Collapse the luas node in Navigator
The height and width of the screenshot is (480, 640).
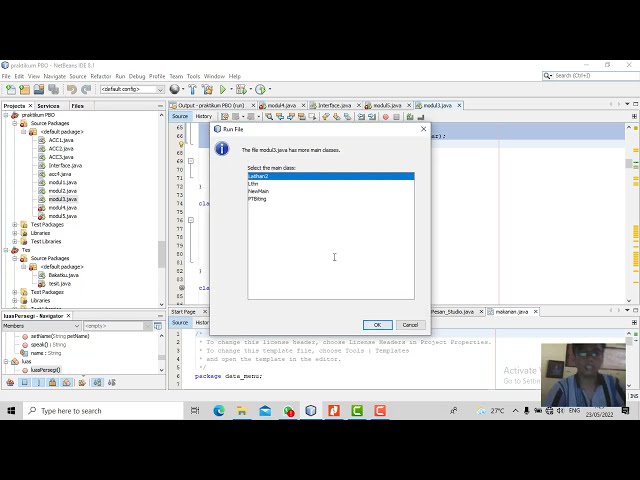6,361
